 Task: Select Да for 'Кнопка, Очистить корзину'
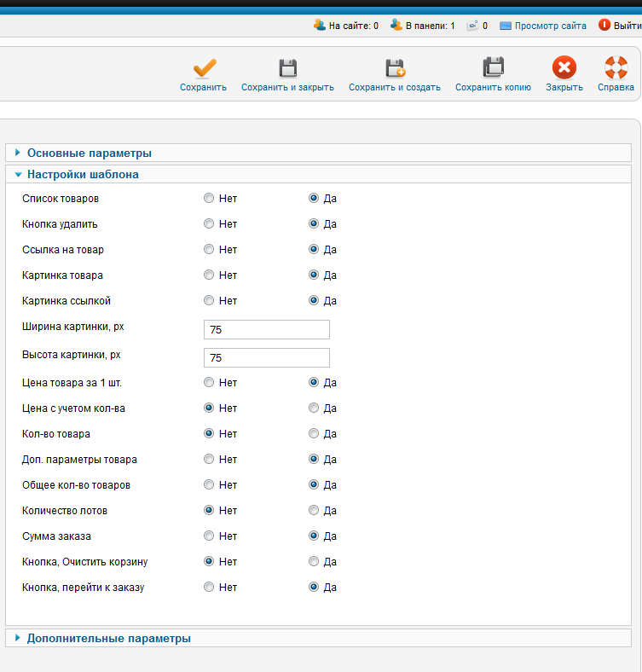314,562
